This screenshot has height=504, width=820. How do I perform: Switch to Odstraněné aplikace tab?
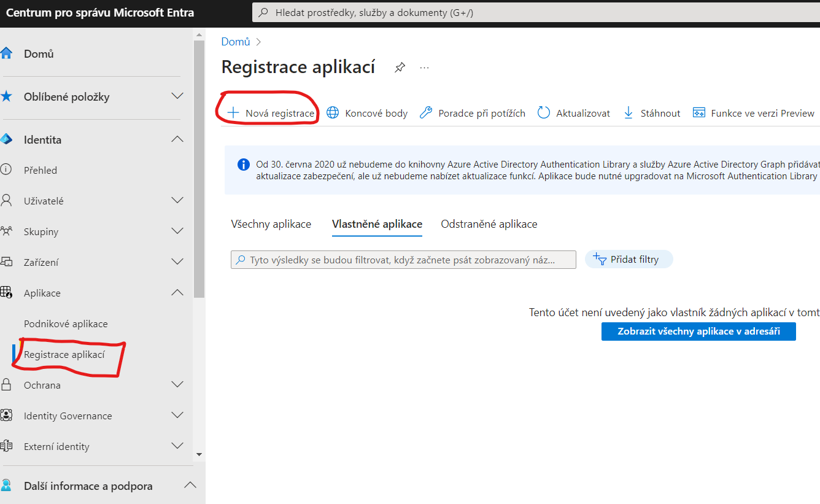(x=489, y=224)
